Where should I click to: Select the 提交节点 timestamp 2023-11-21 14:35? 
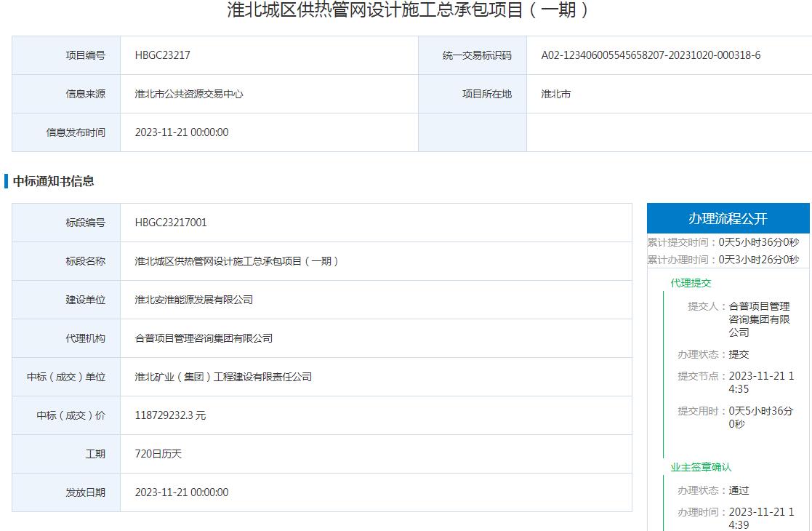[761, 383]
